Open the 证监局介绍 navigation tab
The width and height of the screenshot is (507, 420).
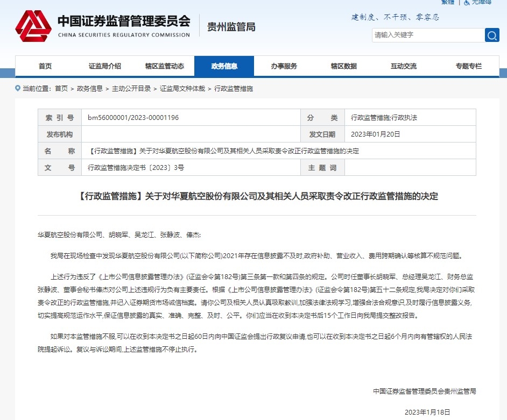[x=105, y=66]
